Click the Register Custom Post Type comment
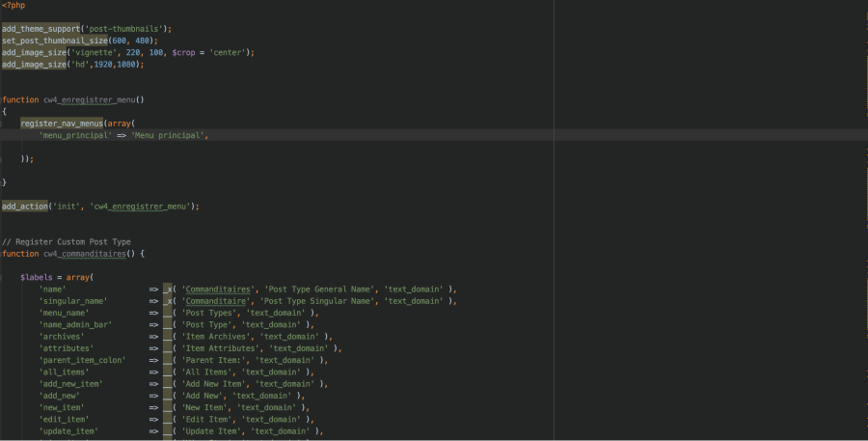 [x=66, y=241]
